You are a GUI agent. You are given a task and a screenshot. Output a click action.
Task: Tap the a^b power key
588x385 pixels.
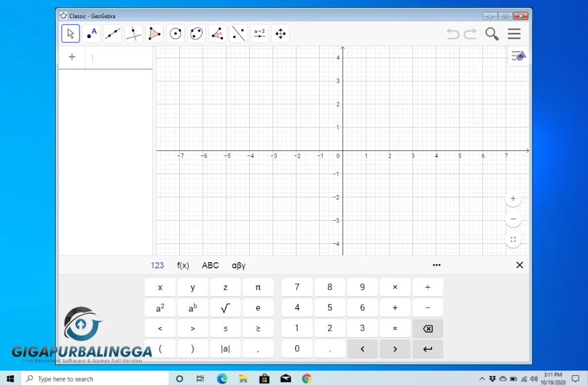pyautogui.click(x=193, y=308)
